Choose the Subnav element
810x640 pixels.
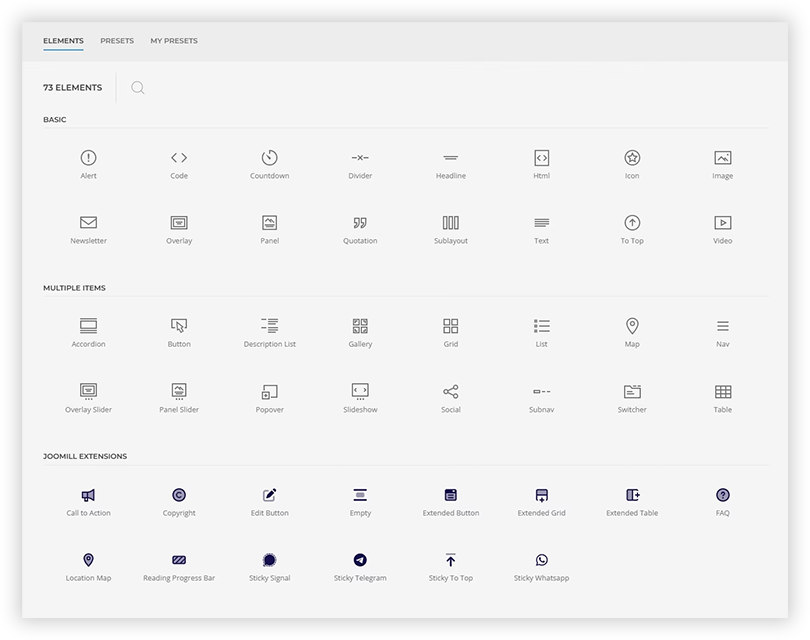(541, 399)
